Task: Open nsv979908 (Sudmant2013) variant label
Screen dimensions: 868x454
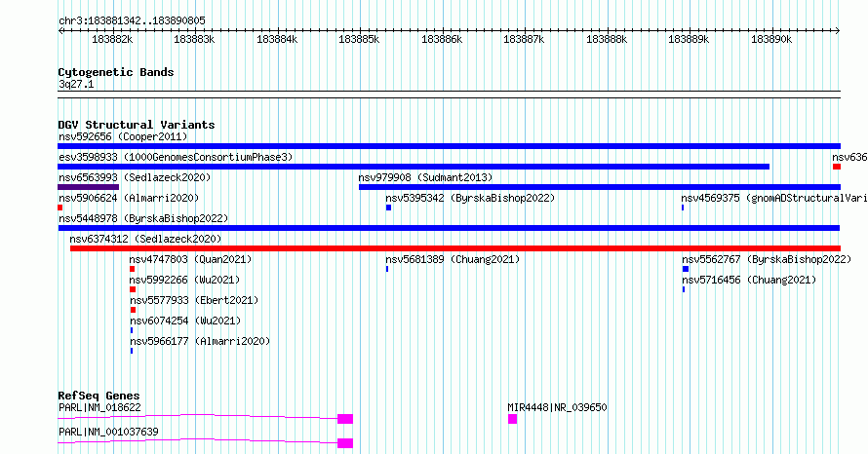Action: pyautogui.click(x=425, y=177)
